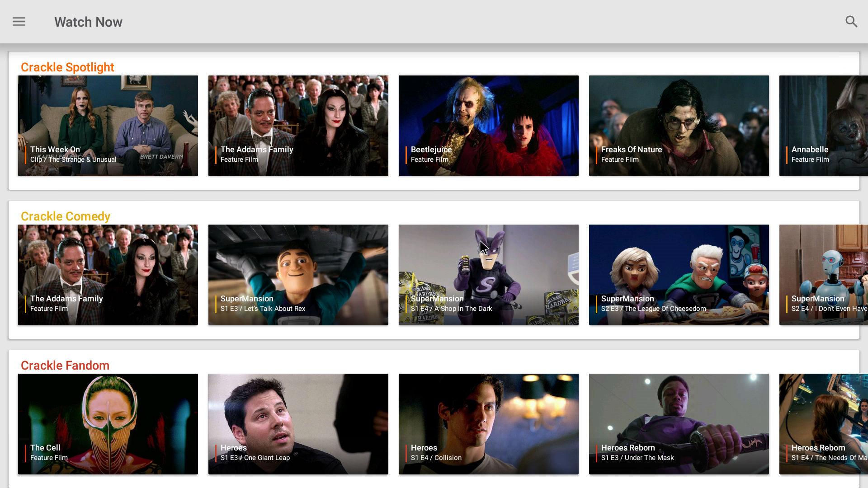Click the hamburger menu icon
Screen dimensions: 868x488
pos(19,21)
